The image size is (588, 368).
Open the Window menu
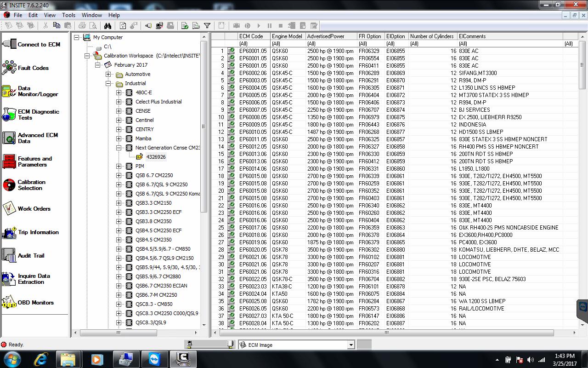[x=92, y=15]
